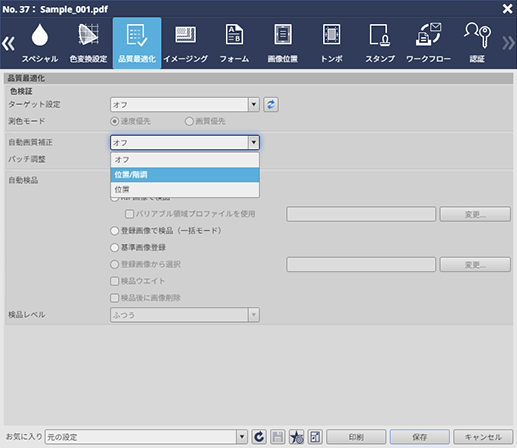Screen dimensions: 517x448
Task: Select the トンボ crop marks icon
Action: 331,43
